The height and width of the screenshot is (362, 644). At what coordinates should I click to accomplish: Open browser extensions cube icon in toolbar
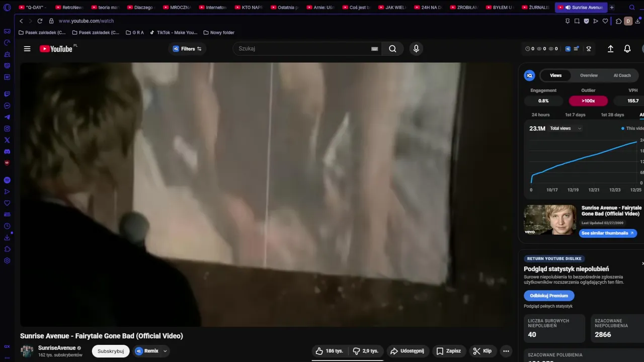[618, 21]
